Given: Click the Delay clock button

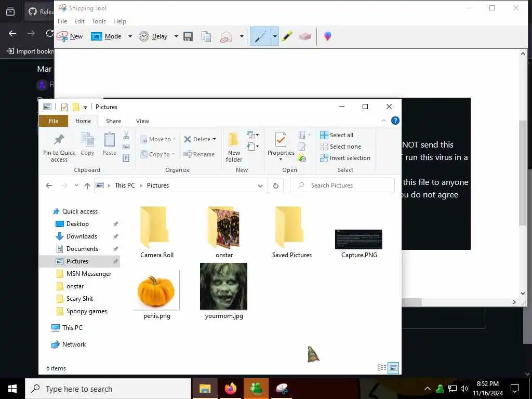Looking at the screenshot, I should pos(153,36).
